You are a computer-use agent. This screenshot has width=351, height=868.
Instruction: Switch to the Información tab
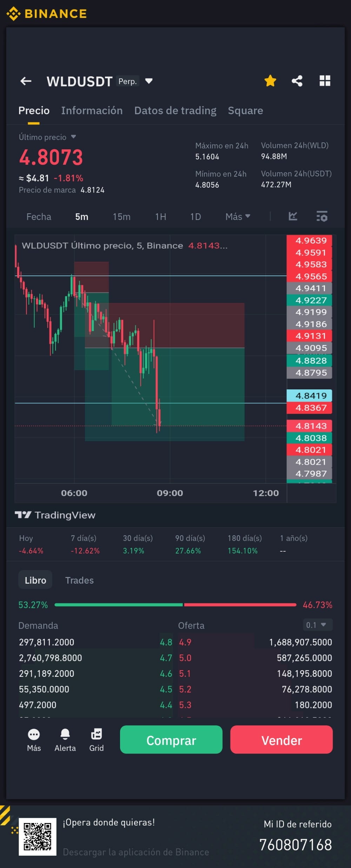(92, 110)
